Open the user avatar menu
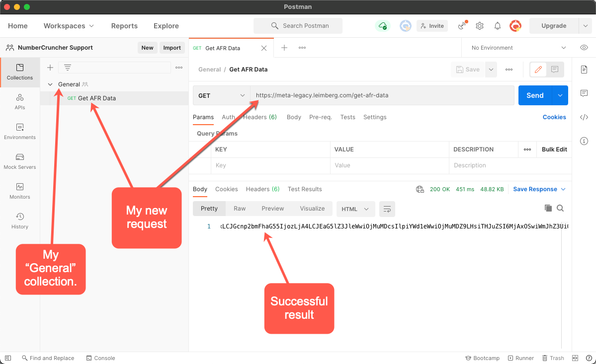The height and width of the screenshot is (364, 596). coord(515,26)
